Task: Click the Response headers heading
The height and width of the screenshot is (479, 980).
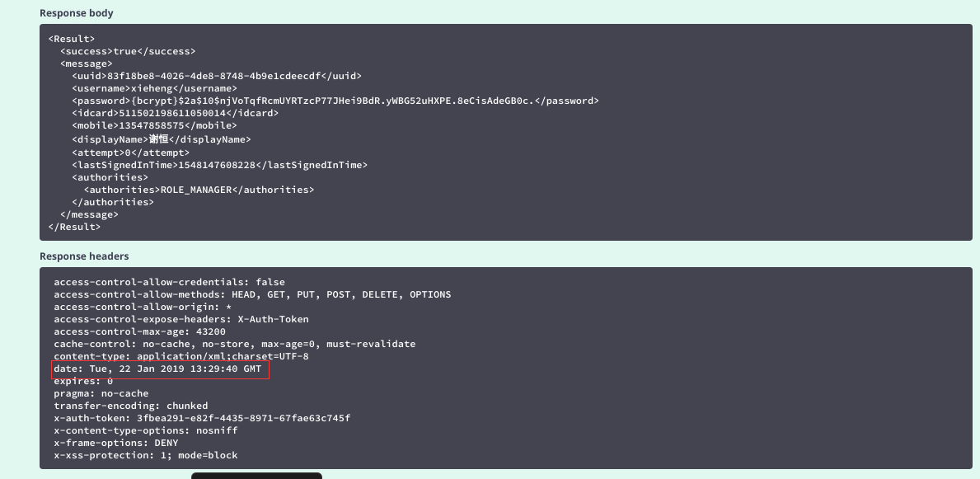Action: pyautogui.click(x=84, y=256)
